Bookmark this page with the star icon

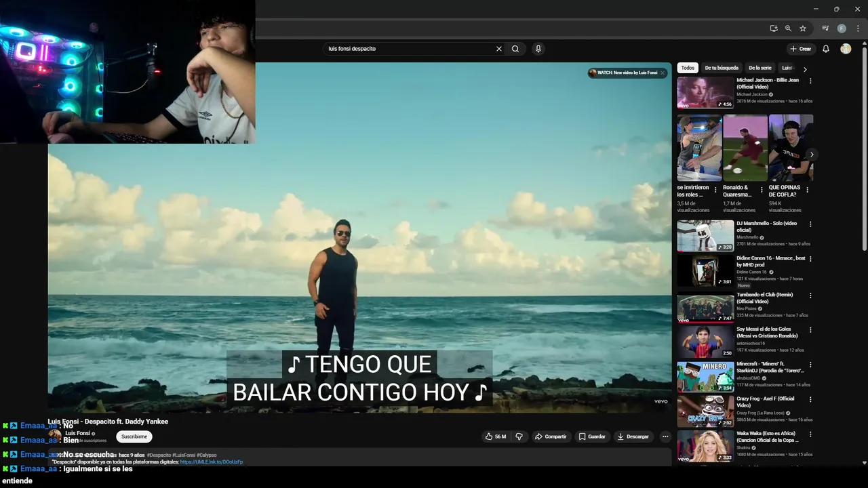click(803, 28)
